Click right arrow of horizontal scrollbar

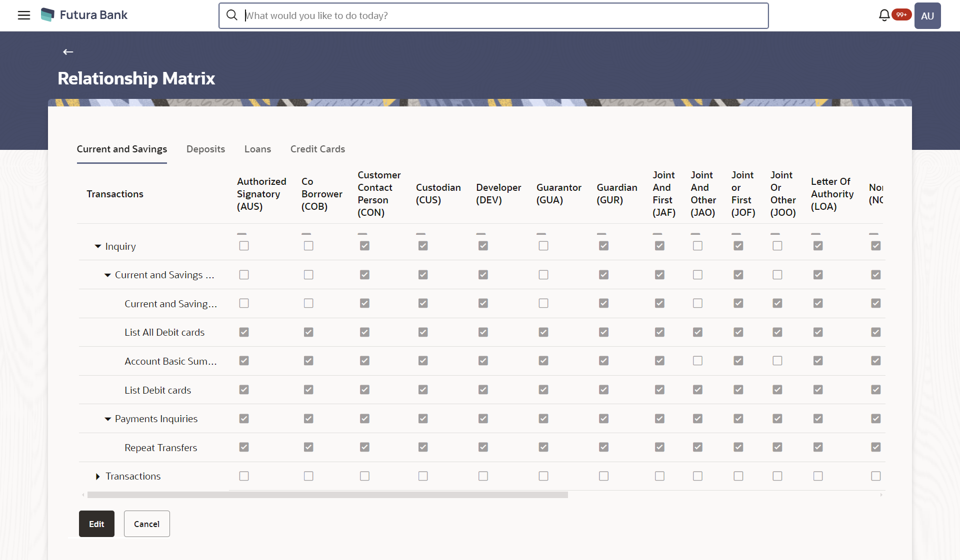[881, 495]
